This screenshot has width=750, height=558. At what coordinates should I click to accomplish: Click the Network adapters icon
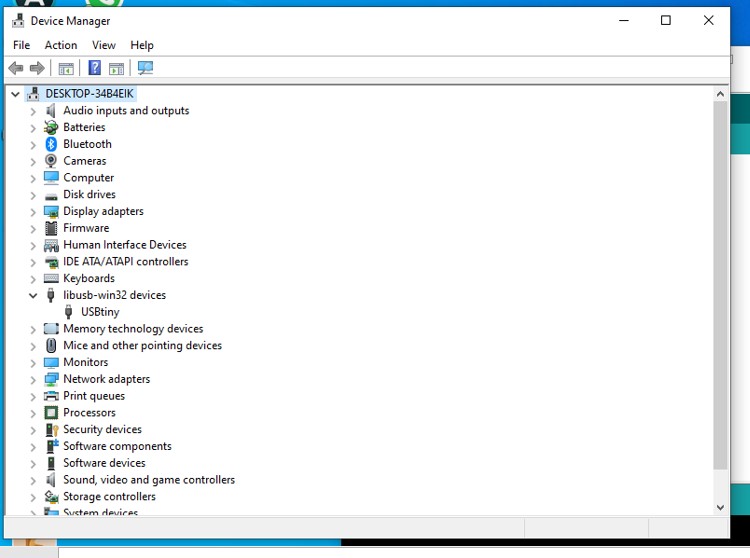(51, 379)
